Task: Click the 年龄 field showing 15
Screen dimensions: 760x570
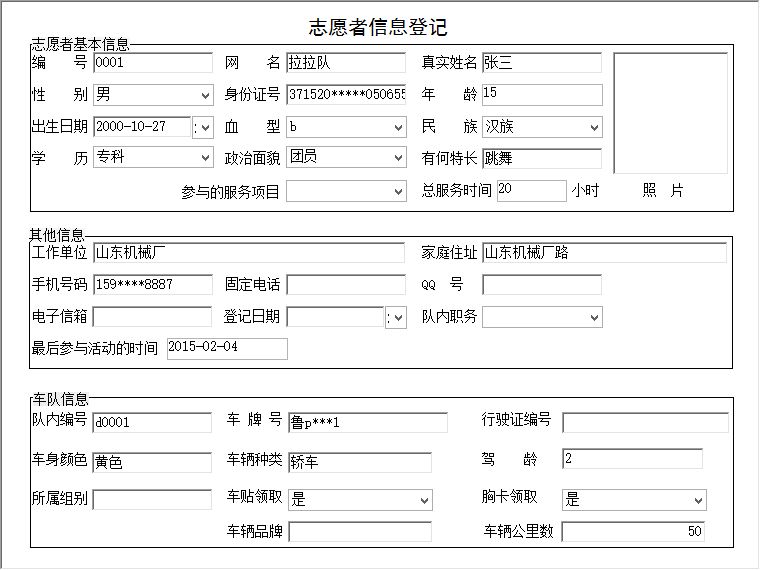Action: [542, 95]
